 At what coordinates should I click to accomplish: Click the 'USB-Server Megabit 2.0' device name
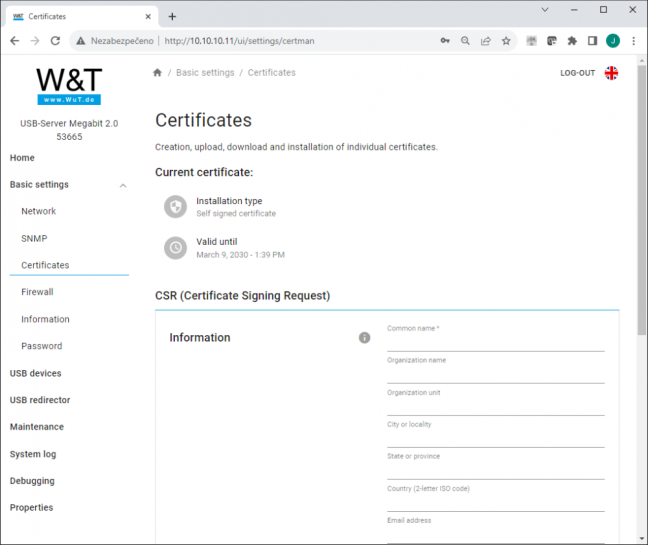coord(69,124)
